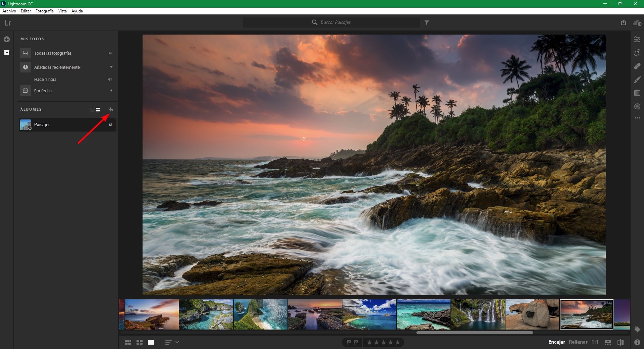Open the Archivo menu

pyautogui.click(x=9, y=11)
